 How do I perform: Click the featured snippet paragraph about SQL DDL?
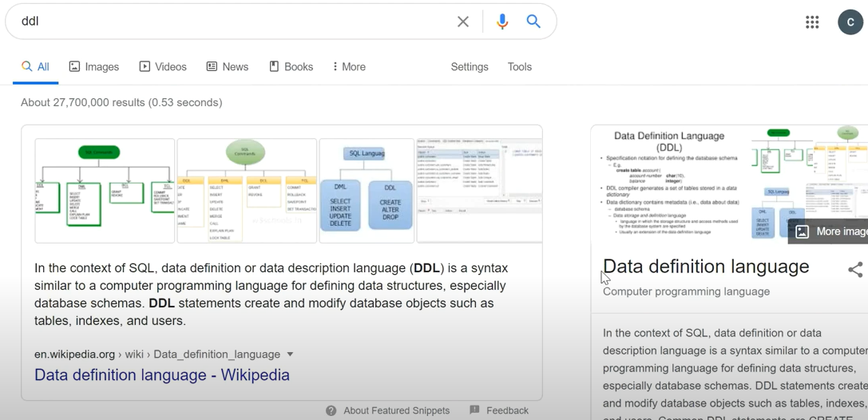click(271, 295)
